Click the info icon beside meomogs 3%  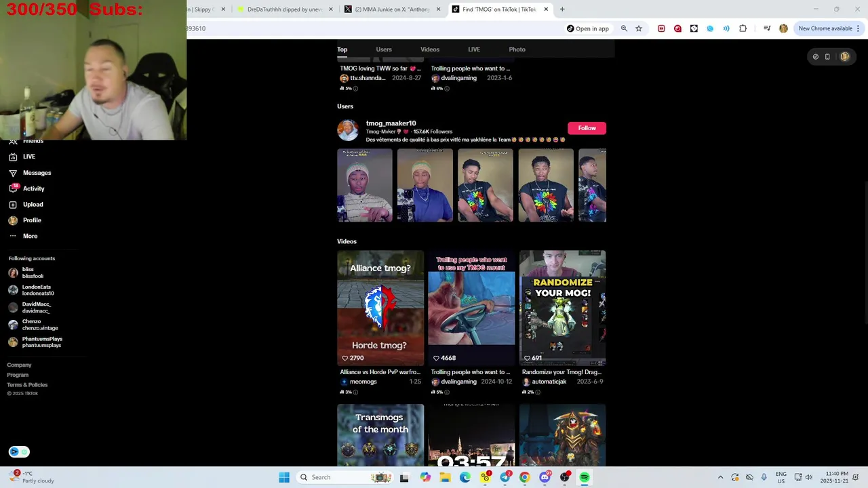coord(355,392)
